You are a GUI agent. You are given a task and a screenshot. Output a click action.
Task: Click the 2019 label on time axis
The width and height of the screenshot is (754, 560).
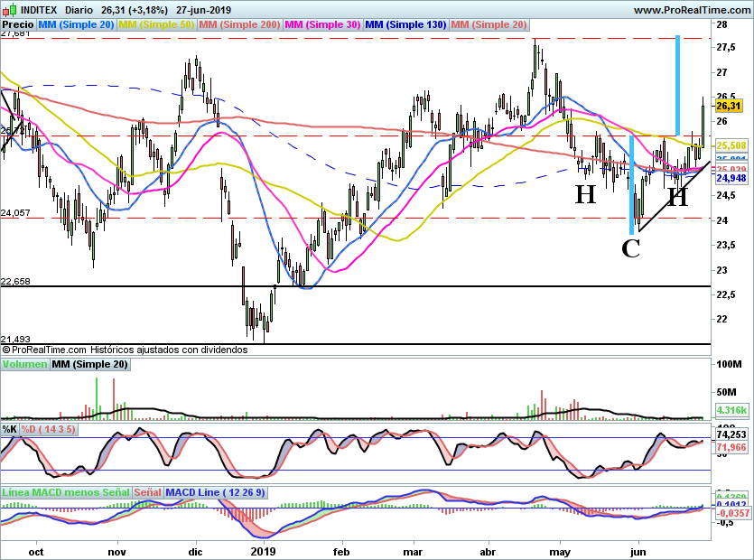(263, 552)
